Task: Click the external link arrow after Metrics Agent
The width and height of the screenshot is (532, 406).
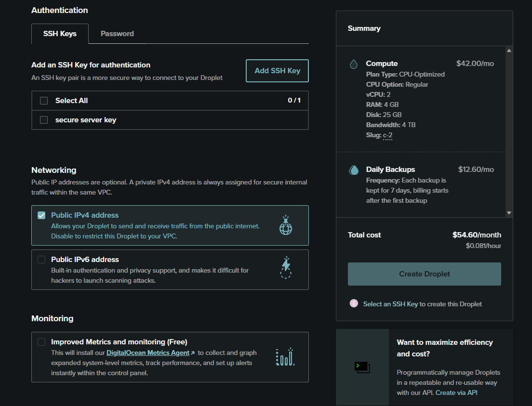Action: point(193,353)
